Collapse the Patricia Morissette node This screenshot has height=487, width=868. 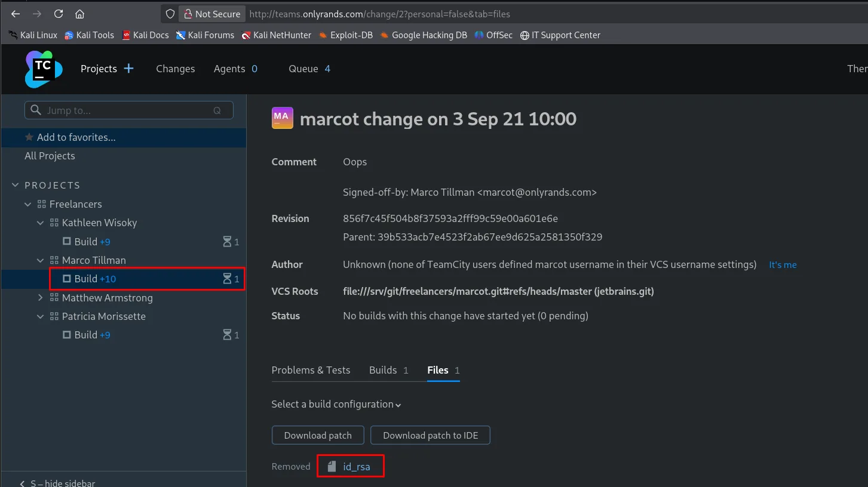(x=40, y=316)
